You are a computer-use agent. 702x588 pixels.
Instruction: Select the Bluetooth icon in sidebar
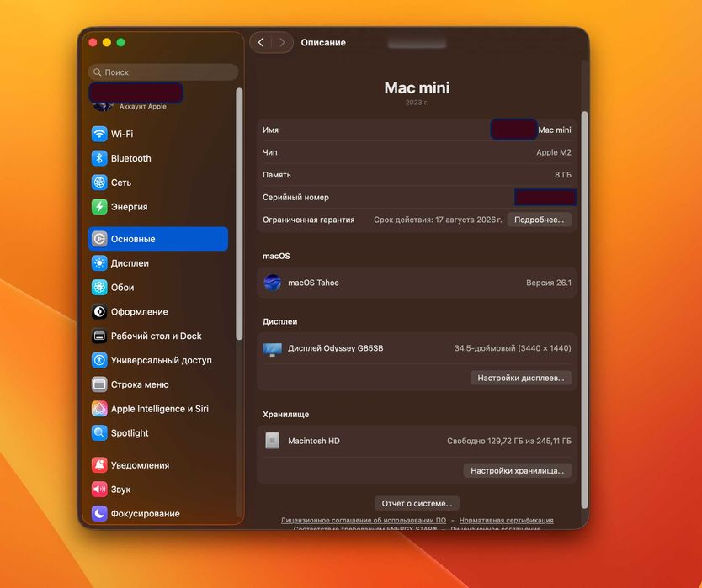tap(99, 158)
